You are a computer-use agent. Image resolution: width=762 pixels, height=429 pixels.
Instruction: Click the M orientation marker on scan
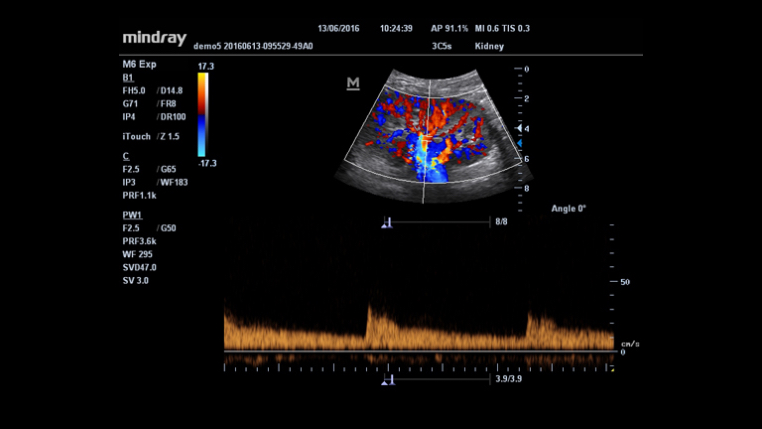point(352,84)
